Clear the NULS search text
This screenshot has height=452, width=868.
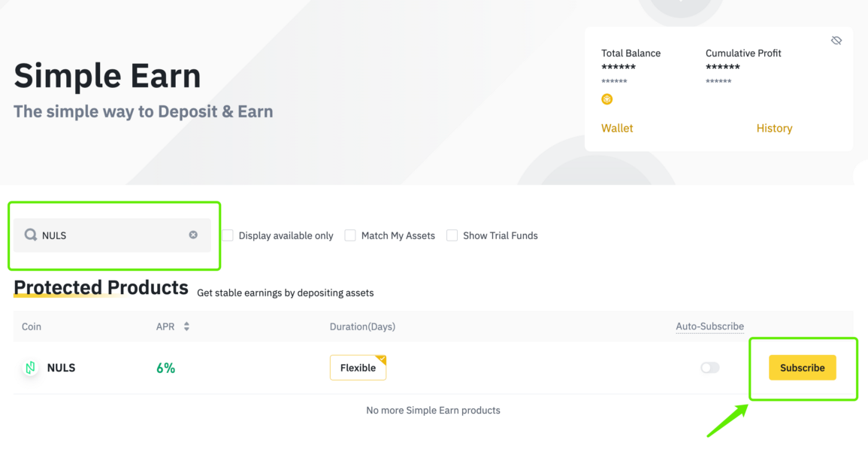(x=193, y=235)
